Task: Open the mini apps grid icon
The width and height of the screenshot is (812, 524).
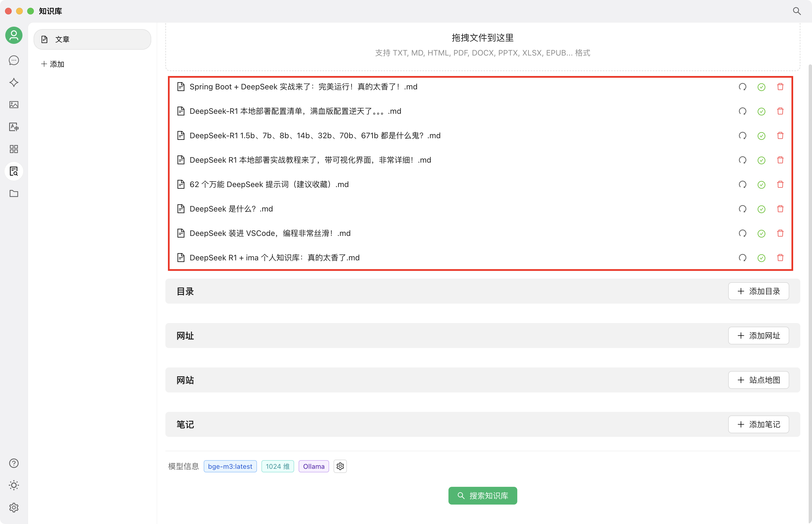Action: point(14,149)
